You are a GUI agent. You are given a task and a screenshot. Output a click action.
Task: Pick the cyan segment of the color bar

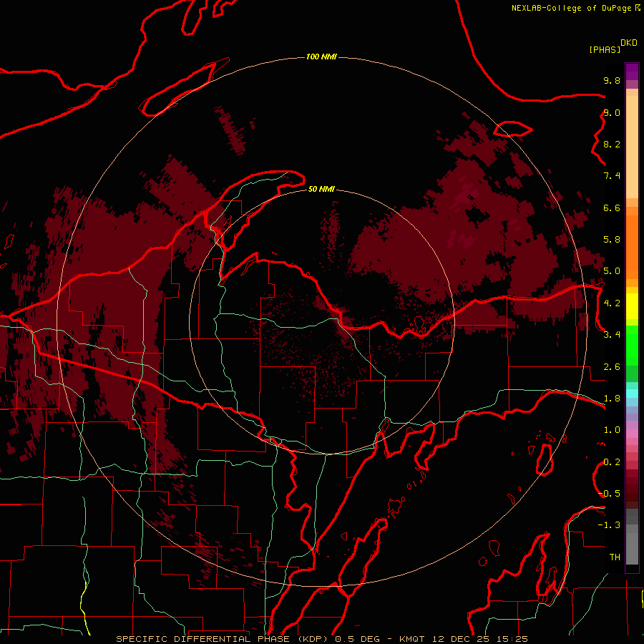click(632, 394)
